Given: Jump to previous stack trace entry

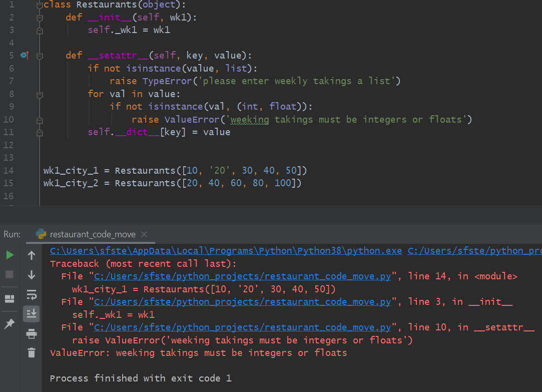Looking at the screenshot, I should click(x=32, y=255).
